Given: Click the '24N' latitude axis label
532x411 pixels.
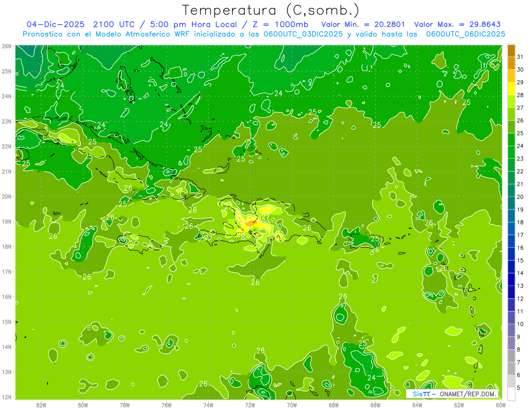Looking at the screenshot, I should (x=7, y=96).
